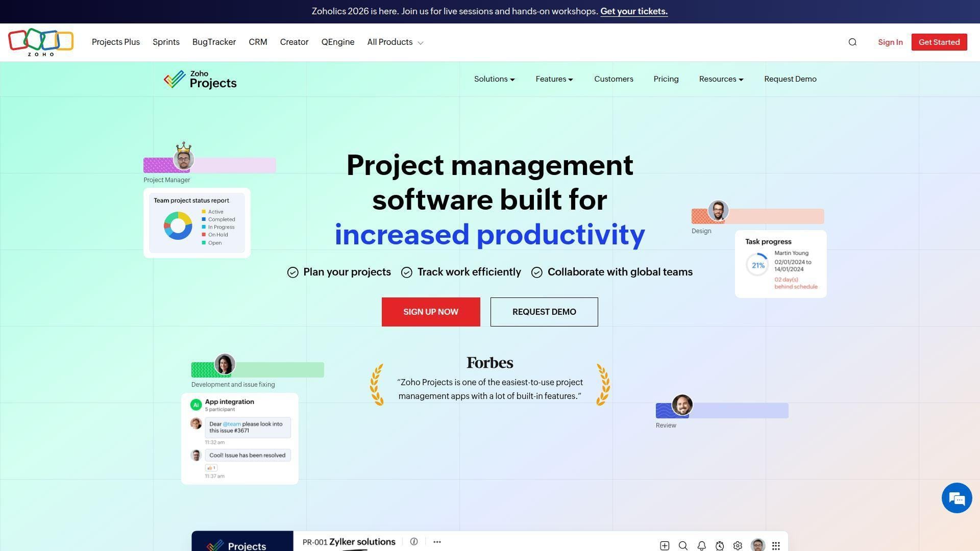Click the info icon beside Zylker solutions
The image size is (980, 551).
414,542
